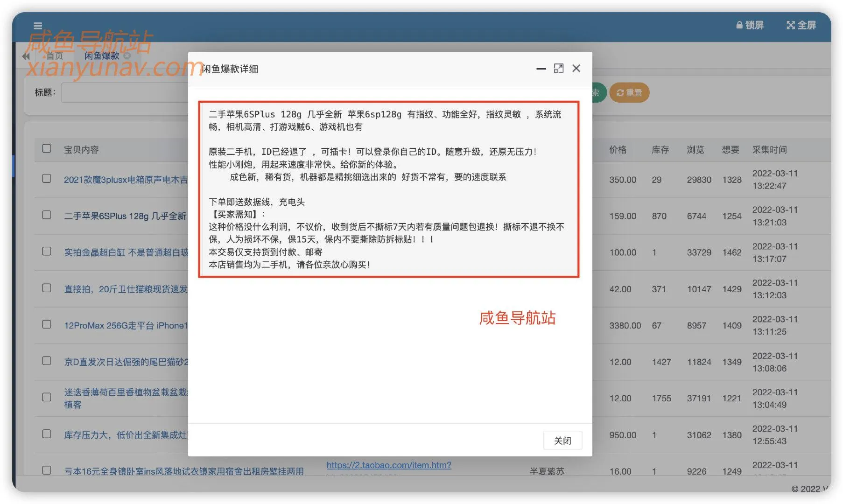Check the 12ProMax 256G row checkbox
843x504 pixels.
(47, 324)
